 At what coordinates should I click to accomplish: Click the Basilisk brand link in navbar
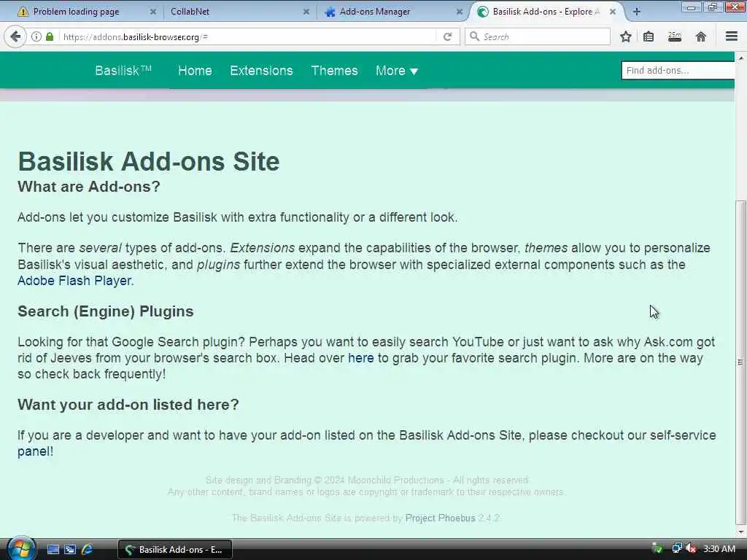coord(123,71)
